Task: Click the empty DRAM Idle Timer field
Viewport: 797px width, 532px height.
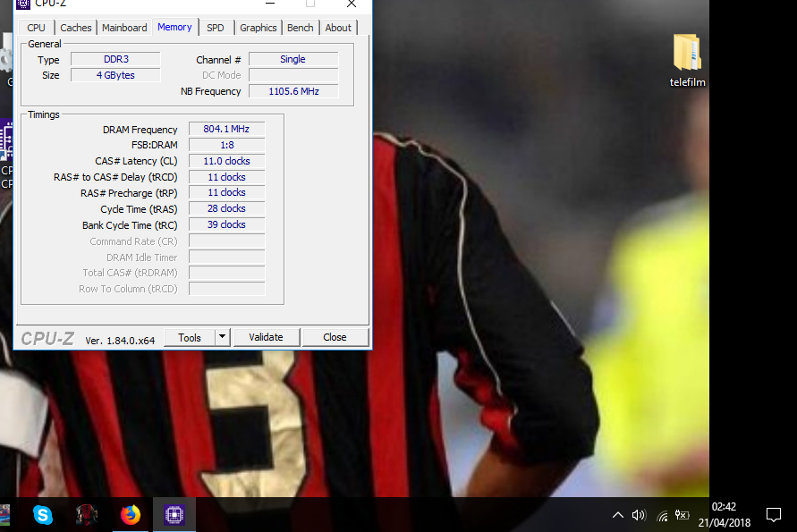Action: [226, 257]
